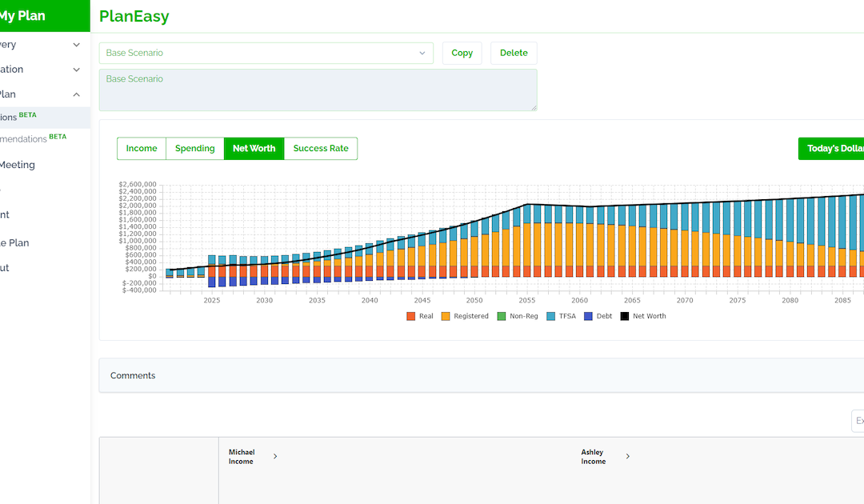Toggle the Debt series legend swatch

pyautogui.click(x=588, y=316)
